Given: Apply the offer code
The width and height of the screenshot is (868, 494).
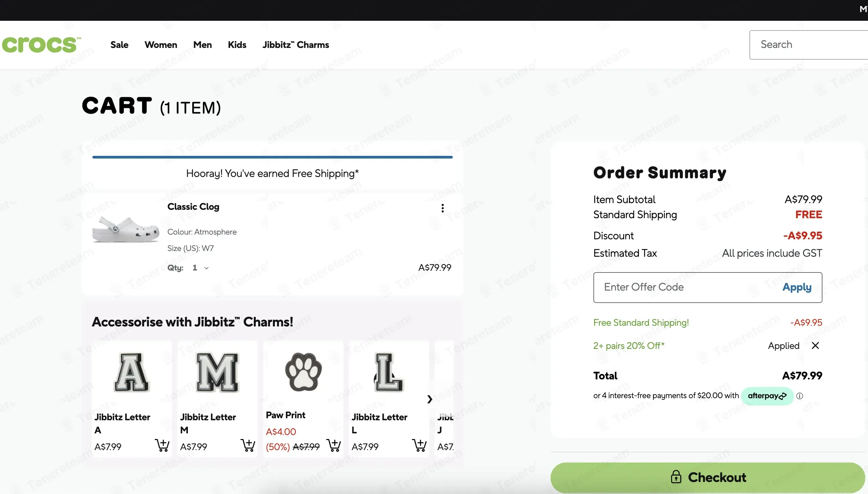Looking at the screenshot, I should 797,287.
